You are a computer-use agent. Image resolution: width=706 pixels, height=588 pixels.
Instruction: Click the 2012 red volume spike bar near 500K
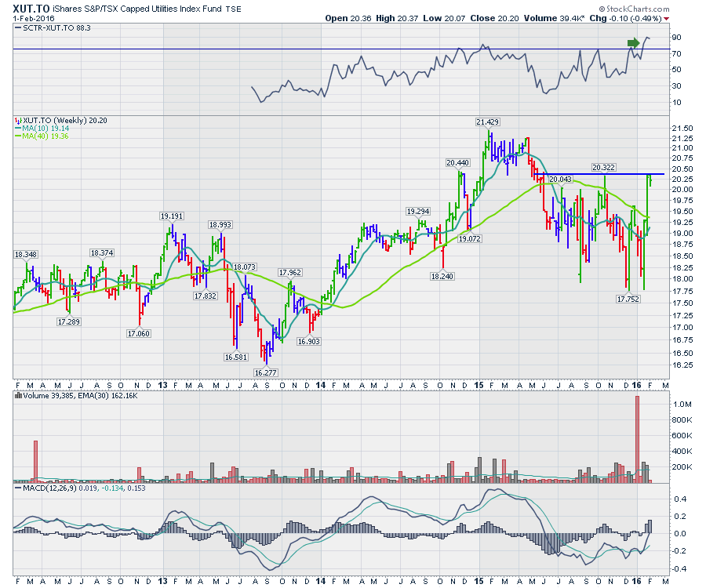[35, 462]
